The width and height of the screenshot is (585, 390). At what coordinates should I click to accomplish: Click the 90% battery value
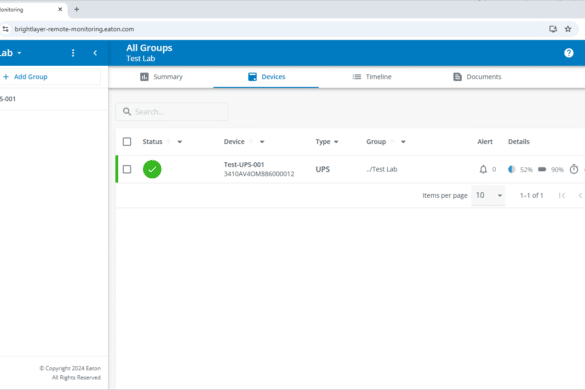(557, 170)
